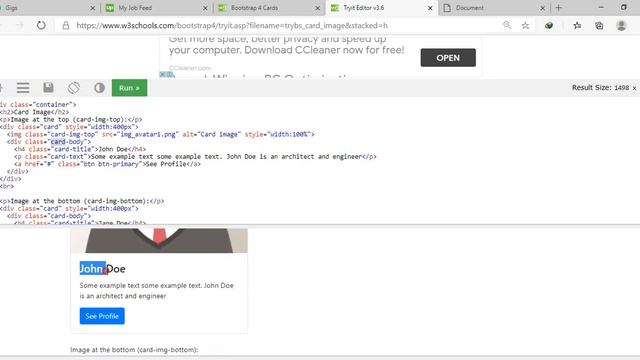Click the OPEN button in the ad
This screenshot has width=640, height=360.
click(x=448, y=58)
